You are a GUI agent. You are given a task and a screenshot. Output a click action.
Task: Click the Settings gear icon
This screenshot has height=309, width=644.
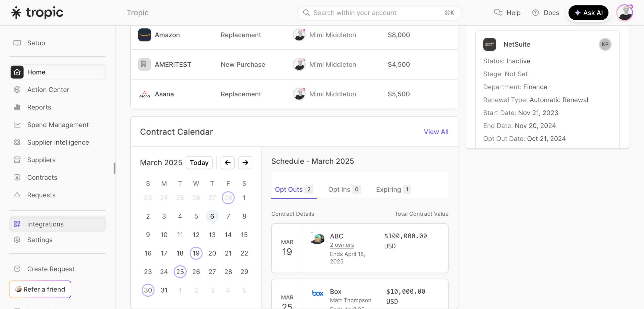[x=17, y=240]
